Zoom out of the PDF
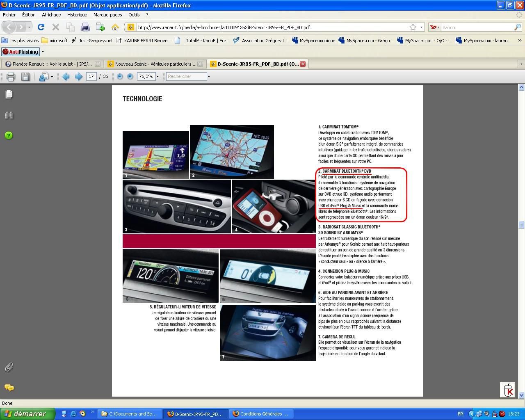Viewport: 525px width, 420px height. tap(120, 76)
